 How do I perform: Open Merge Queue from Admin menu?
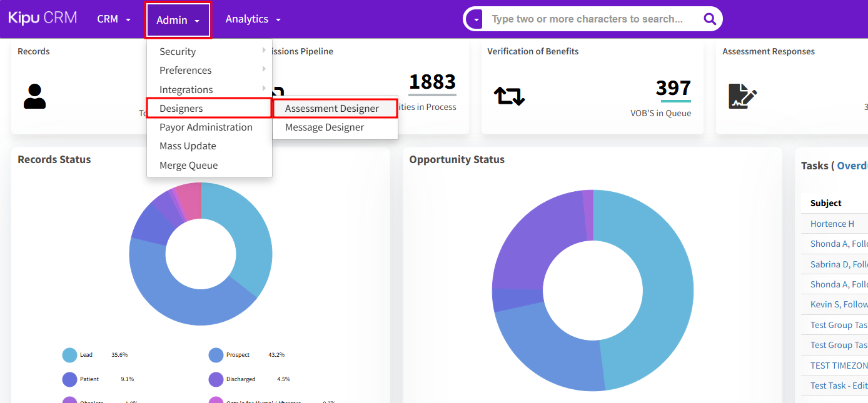(x=188, y=165)
